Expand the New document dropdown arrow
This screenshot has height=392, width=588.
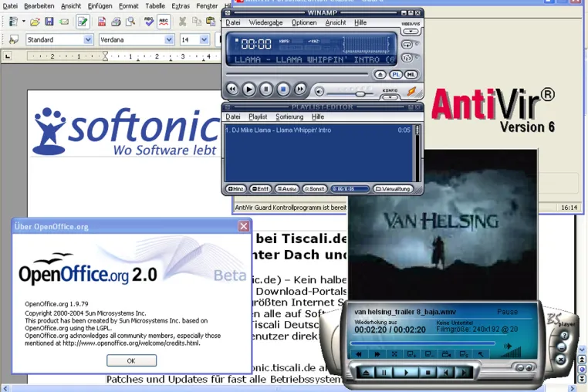tap(24, 22)
